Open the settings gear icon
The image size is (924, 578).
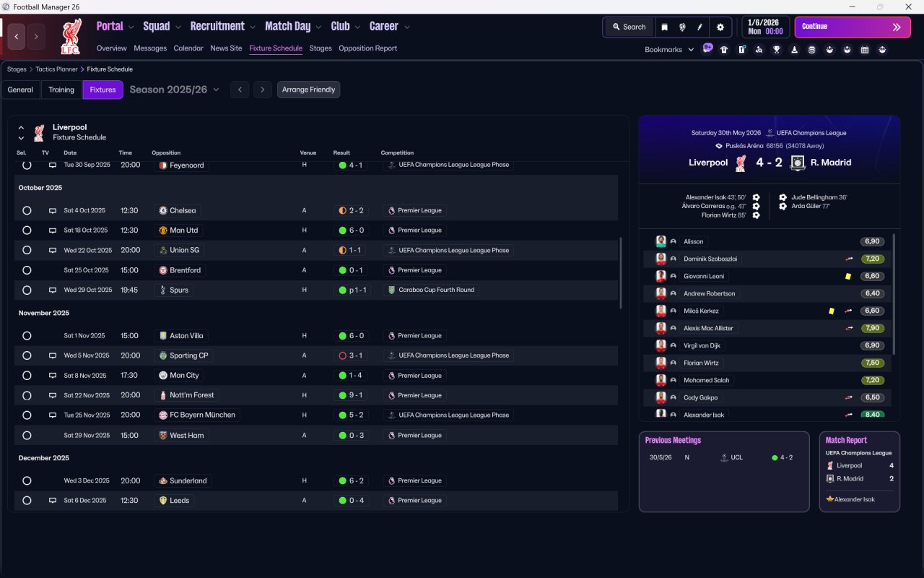tap(720, 27)
